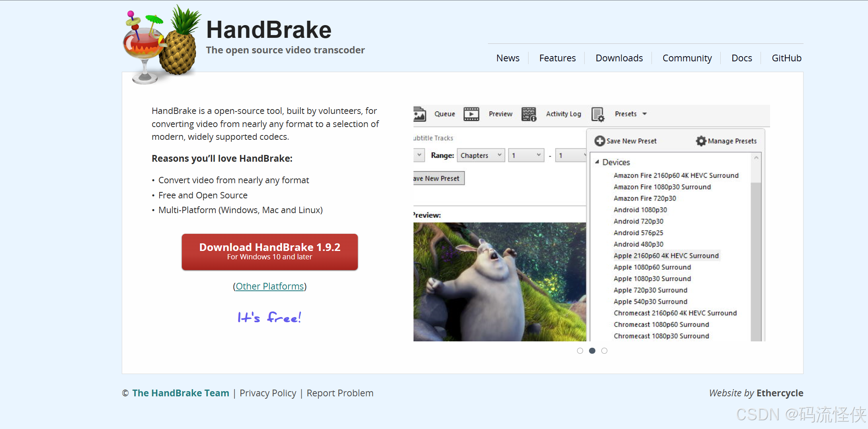This screenshot has width=868, height=429.
Task: Visit the Community section
Action: 687,58
